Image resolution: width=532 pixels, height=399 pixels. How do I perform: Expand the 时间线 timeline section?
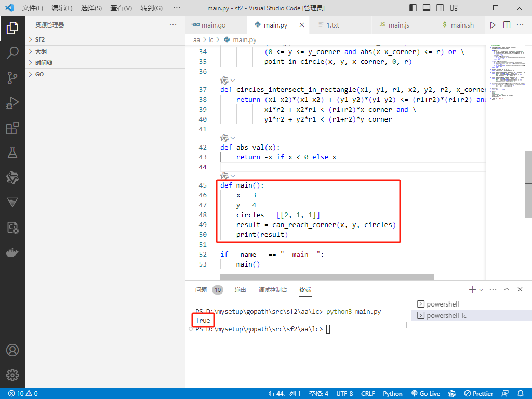[x=105, y=63]
